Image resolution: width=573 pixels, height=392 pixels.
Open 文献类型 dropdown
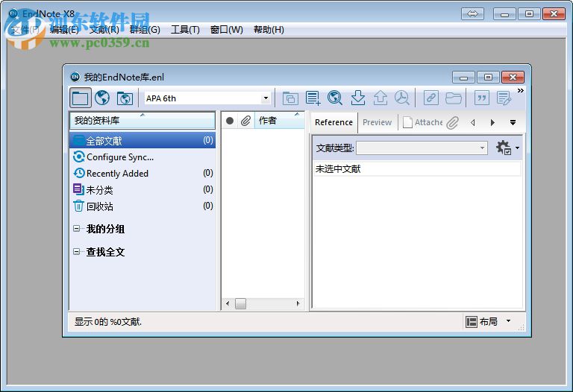click(422, 148)
